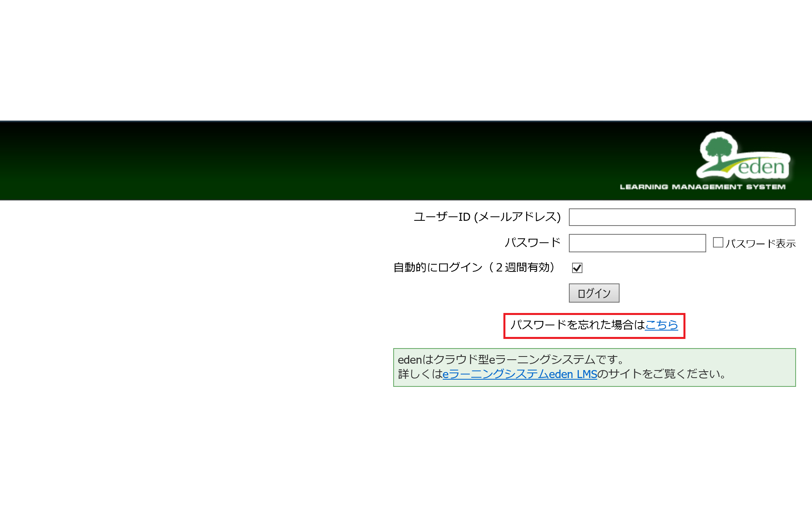Click the ユーザーID (メールアドレス) label

tap(487, 217)
